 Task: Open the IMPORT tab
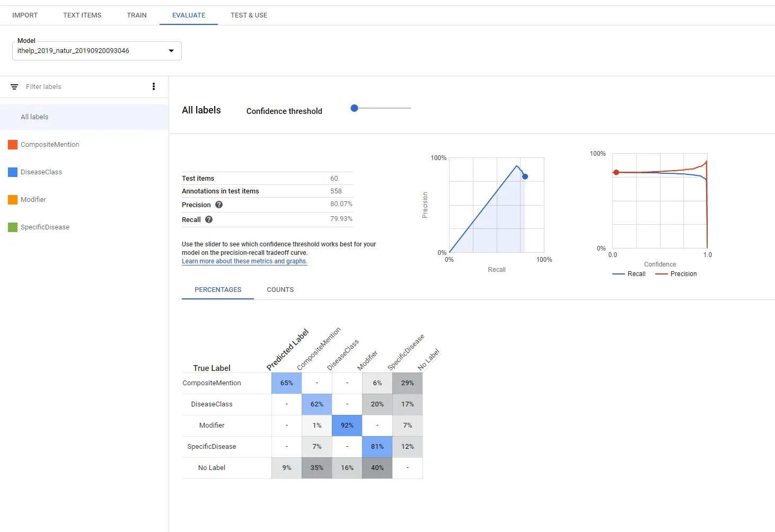tap(25, 15)
